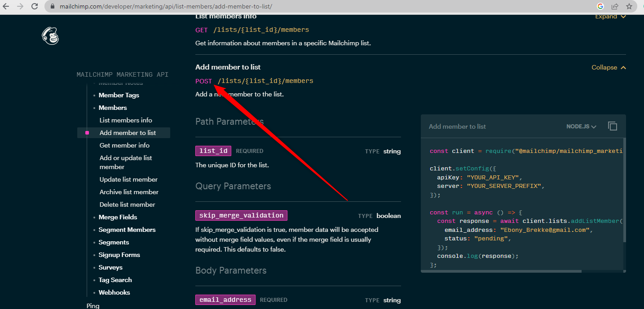The width and height of the screenshot is (644, 309).
Task: Click the code panel horizontal scrollbar
Action: [x=501, y=271]
